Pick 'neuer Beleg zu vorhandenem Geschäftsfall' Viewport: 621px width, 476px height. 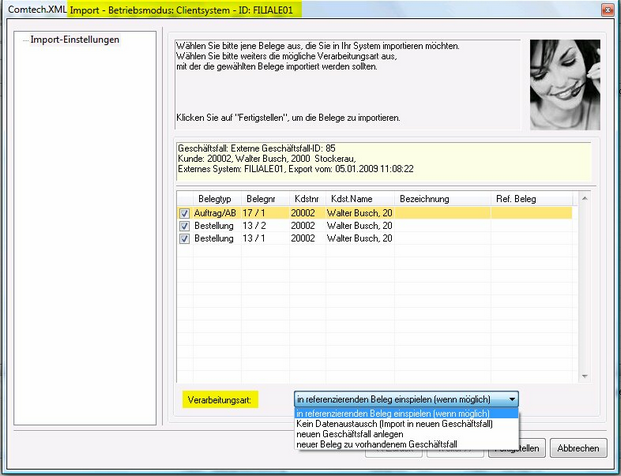(x=377, y=443)
